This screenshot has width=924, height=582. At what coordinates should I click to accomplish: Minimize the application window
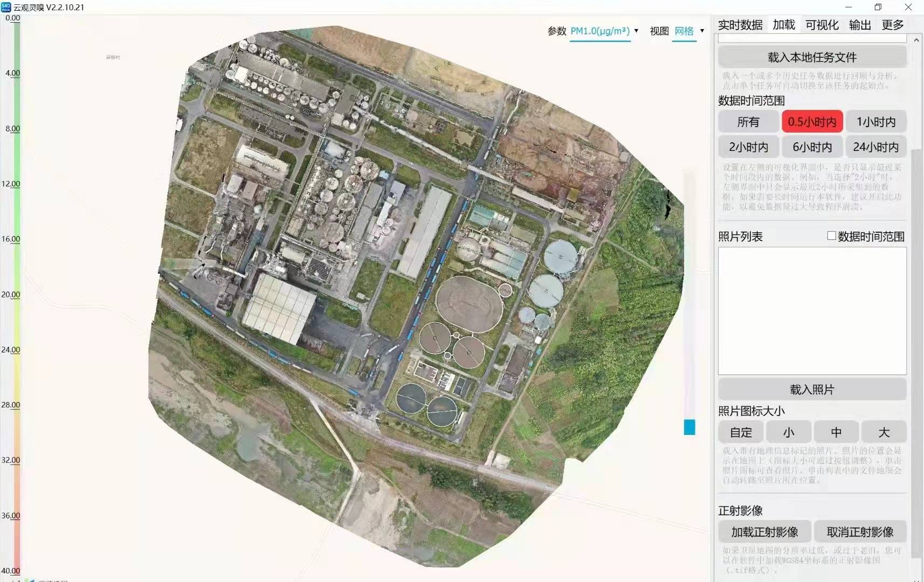[x=849, y=7]
